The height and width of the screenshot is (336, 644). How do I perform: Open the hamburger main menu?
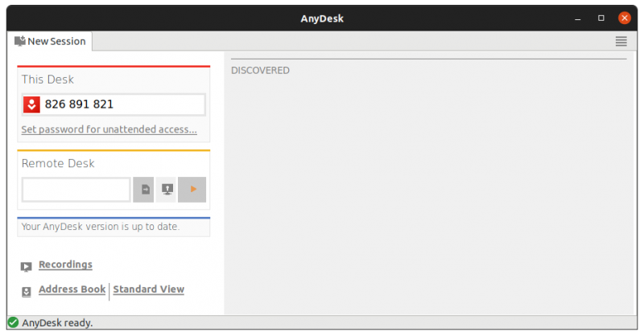(x=621, y=41)
